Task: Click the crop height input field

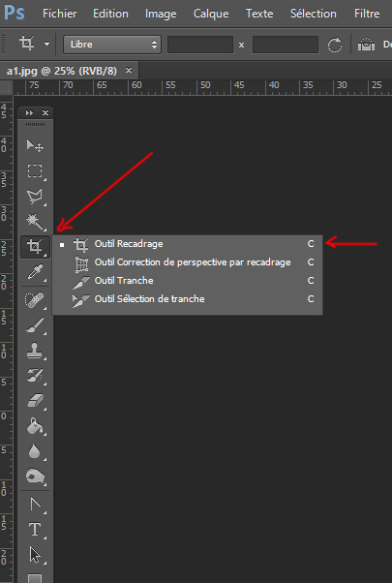Action: (286, 45)
